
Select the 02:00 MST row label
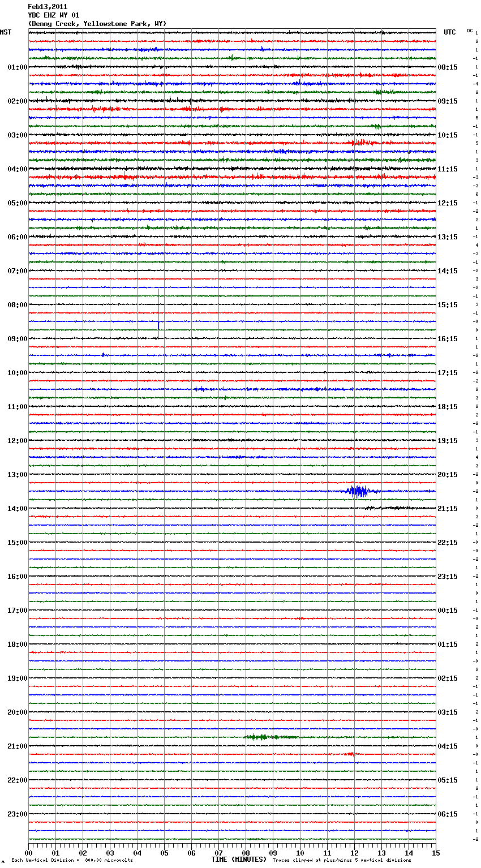coord(18,101)
